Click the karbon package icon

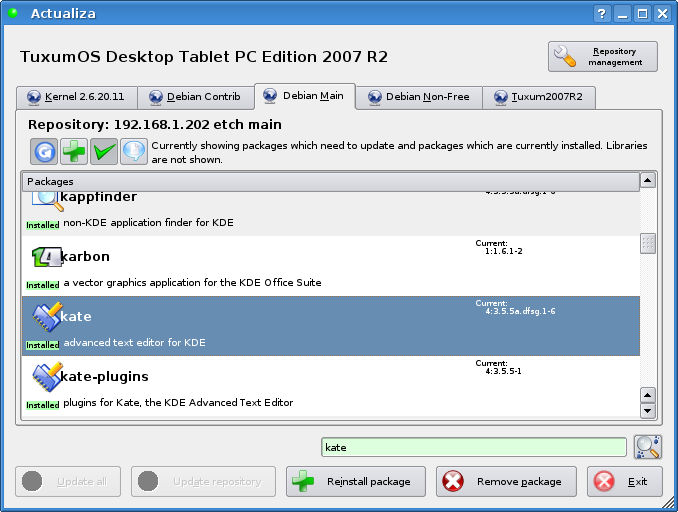click(x=46, y=257)
